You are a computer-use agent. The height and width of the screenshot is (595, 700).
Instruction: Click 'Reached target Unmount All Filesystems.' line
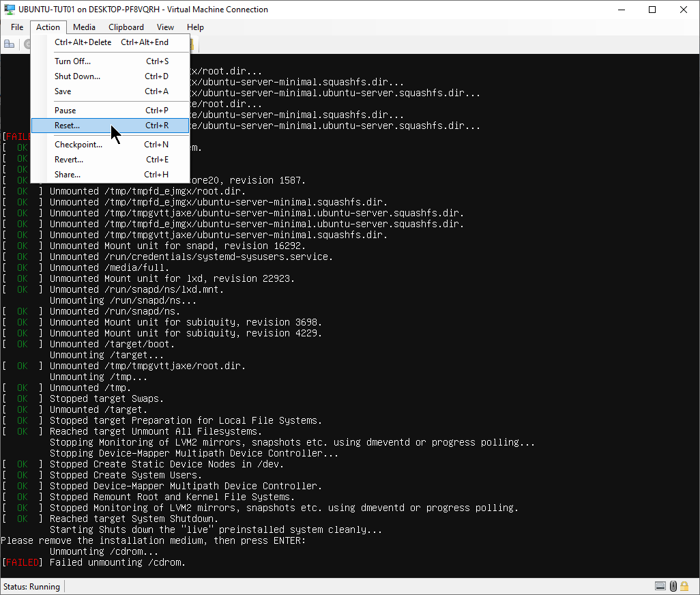(156, 432)
